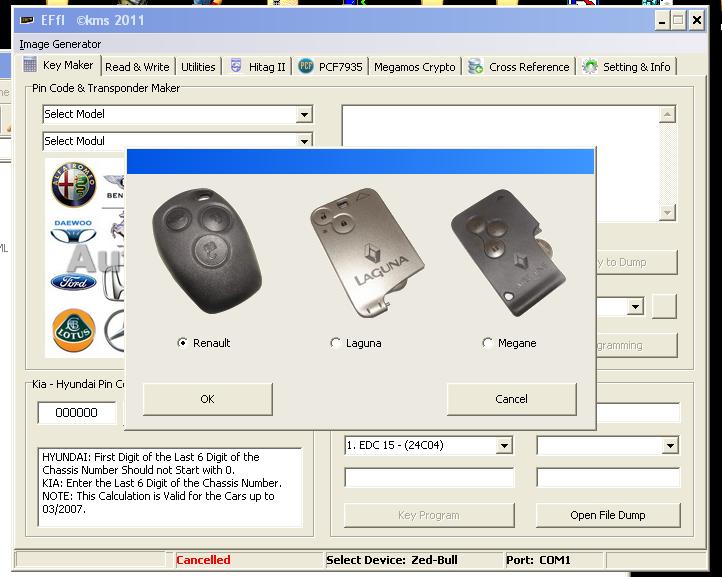Expand the Select Model dropdown
Image resolution: width=722 pixels, height=577 pixels.
304,114
